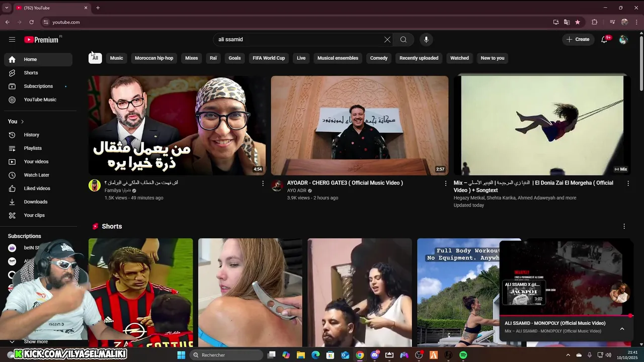Click the Create button
This screenshot has height=362, width=644.
[578, 39]
